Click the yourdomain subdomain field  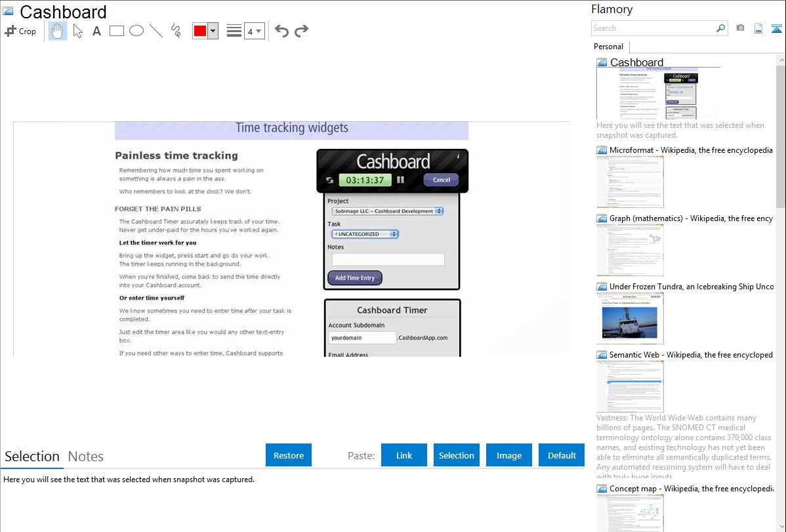point(362,337)
